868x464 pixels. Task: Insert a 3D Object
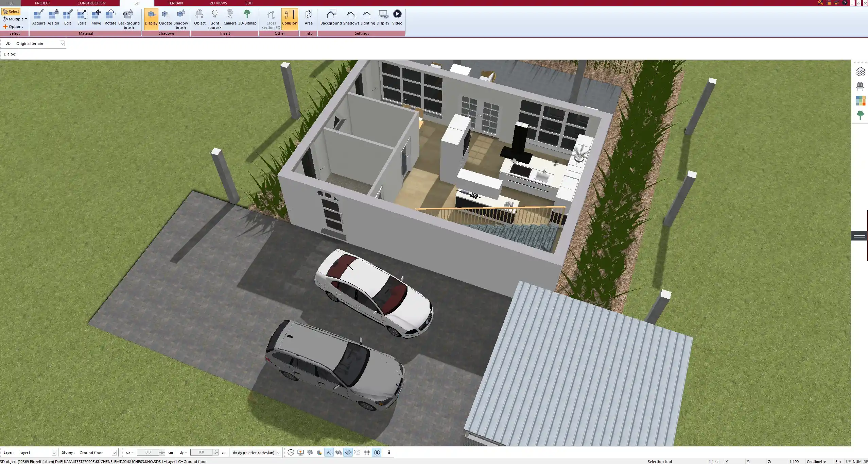coord(200,18)
